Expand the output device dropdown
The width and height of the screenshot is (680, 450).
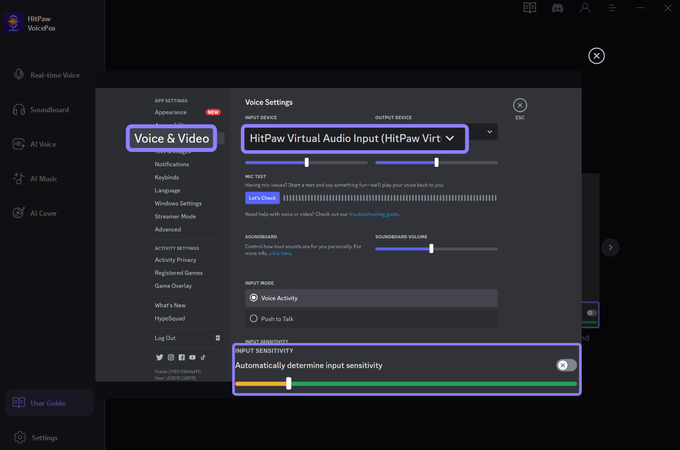click(x=483, y=132)
